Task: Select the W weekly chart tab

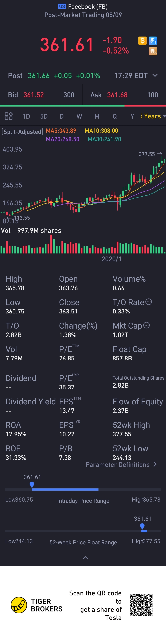Action: (79, 116)
